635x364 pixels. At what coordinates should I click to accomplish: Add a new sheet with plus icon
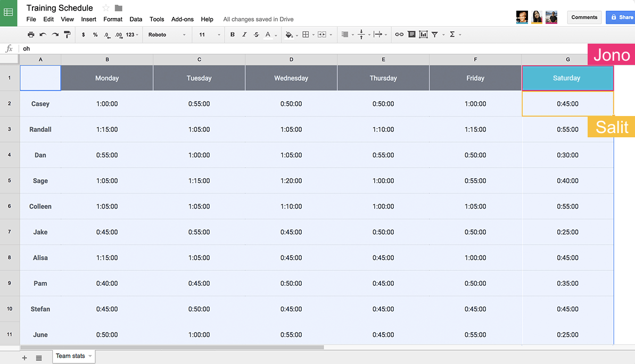click(x=24, y=358)
